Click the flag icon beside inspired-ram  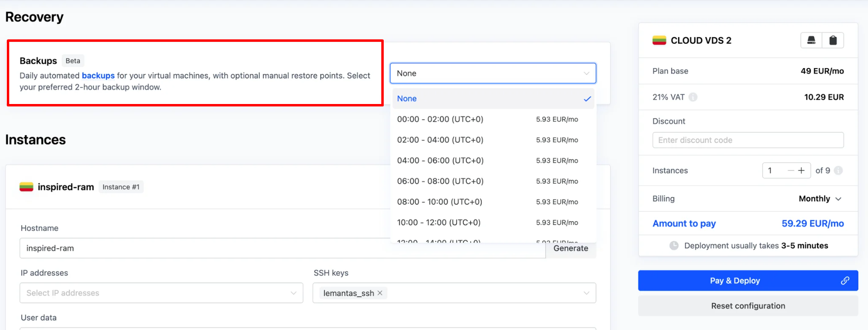point(26,187)
